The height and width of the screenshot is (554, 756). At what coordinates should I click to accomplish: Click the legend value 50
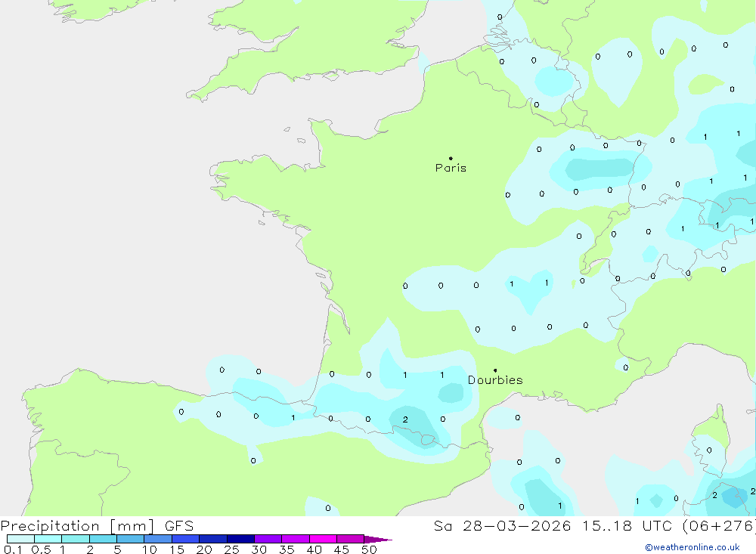pyautogui.click(x=369, y=549)
